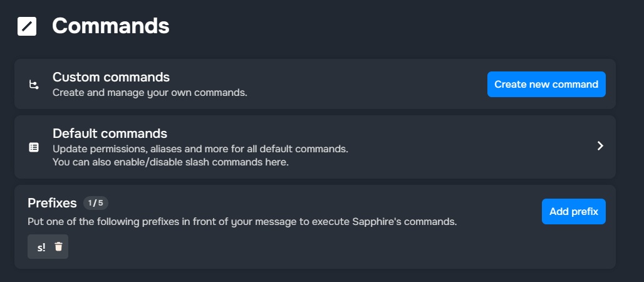
Task: Click the Prefixes section heading
Action: 52,203
